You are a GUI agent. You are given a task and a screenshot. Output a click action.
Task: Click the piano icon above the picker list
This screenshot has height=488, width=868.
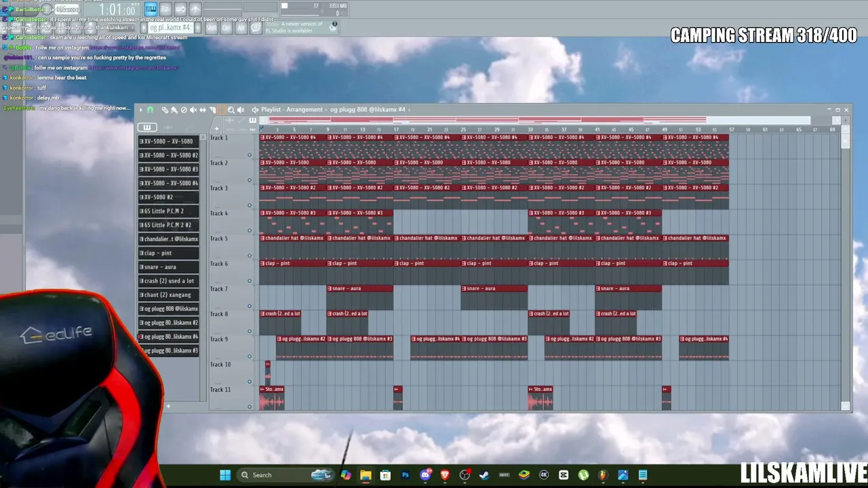[147, 127]
